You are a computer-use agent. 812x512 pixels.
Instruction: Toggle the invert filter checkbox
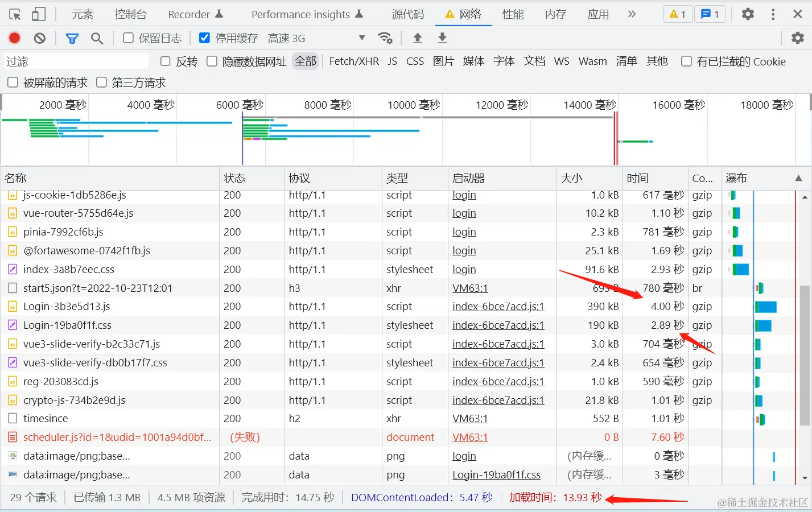click(166, 61)
